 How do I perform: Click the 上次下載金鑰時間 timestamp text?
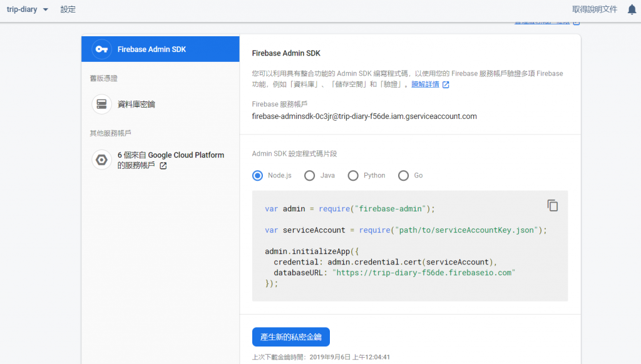tap(321, 357)
